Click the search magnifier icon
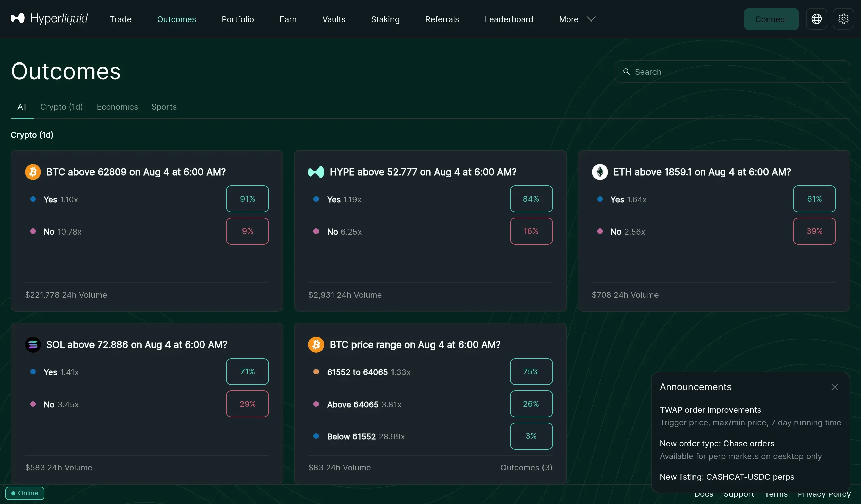The width and height of the screenshot is (861, 504). [x=626, y=72]
